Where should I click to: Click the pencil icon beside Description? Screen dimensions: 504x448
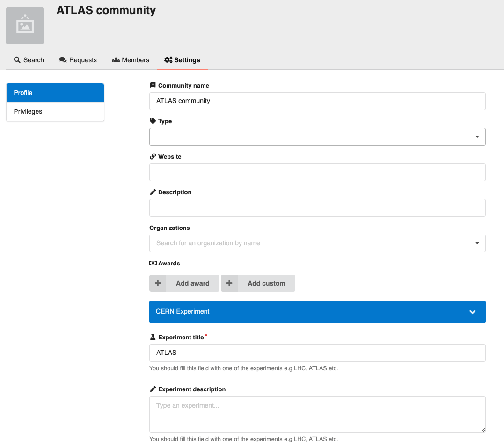(x=153, y=192)
